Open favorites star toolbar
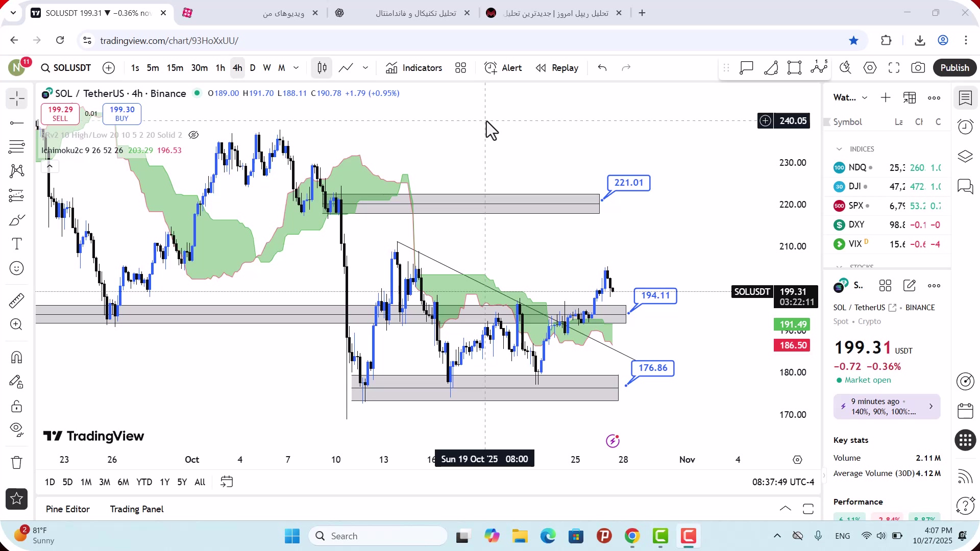This screenshot has height=551, width=980. point(17,499)
